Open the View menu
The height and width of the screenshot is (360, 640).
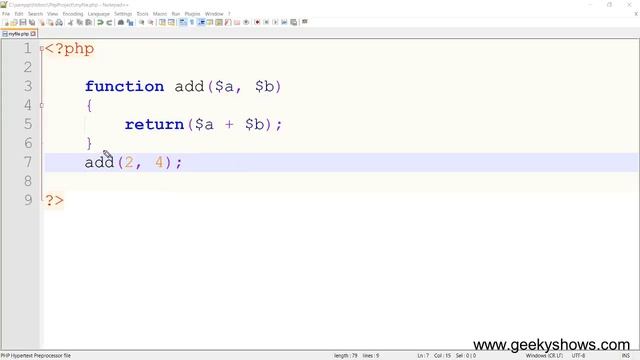[52, 14]
